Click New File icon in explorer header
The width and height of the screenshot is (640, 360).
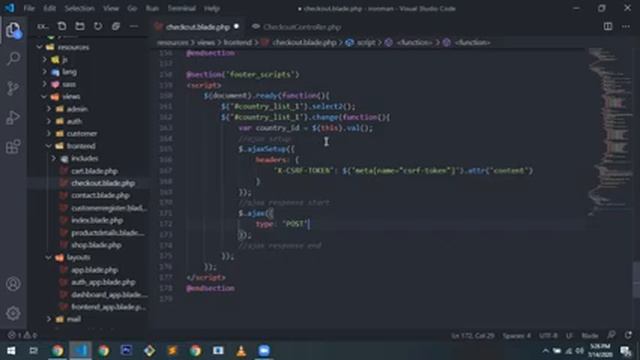62,27
